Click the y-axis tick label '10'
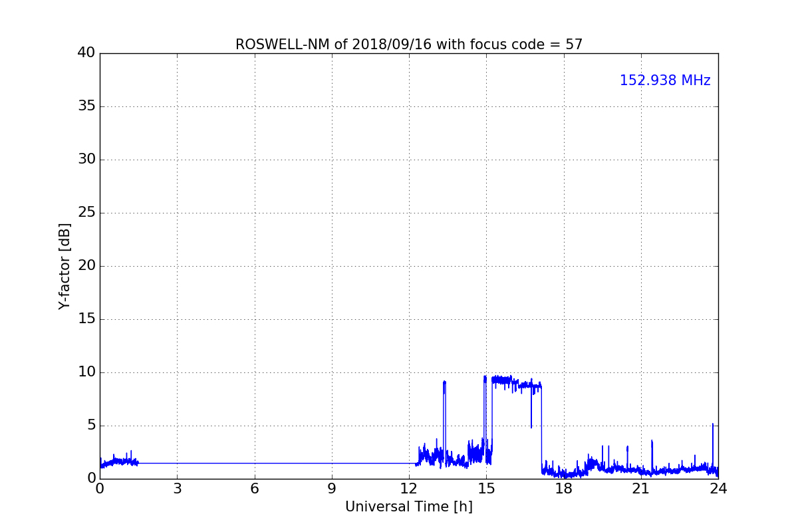798x532 pixels. (x=86, y=372)
